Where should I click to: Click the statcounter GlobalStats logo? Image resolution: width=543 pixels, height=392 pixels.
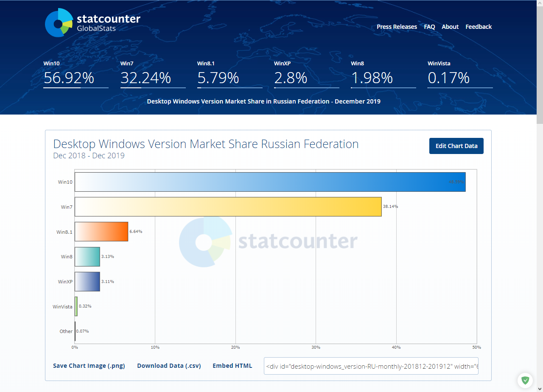click(x=92, y=23)
